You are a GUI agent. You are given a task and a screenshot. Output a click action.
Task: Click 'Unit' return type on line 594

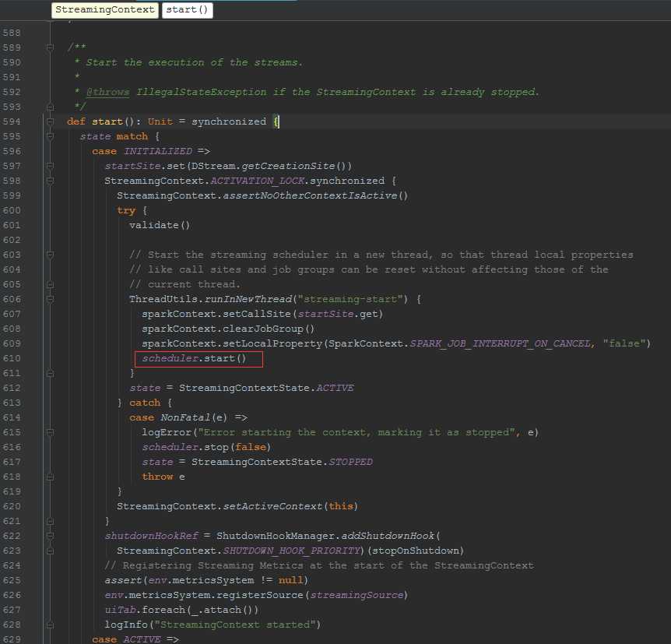click(160, 121)
